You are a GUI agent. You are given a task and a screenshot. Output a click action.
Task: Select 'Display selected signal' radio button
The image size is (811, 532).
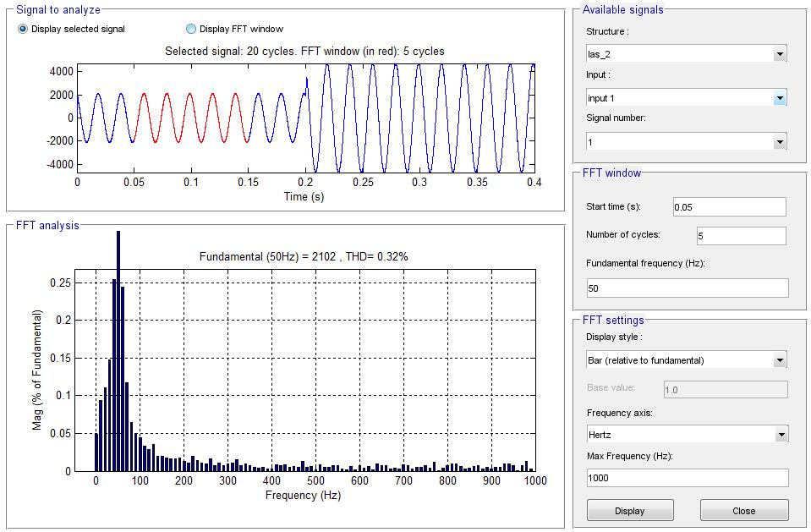[23, 29]
